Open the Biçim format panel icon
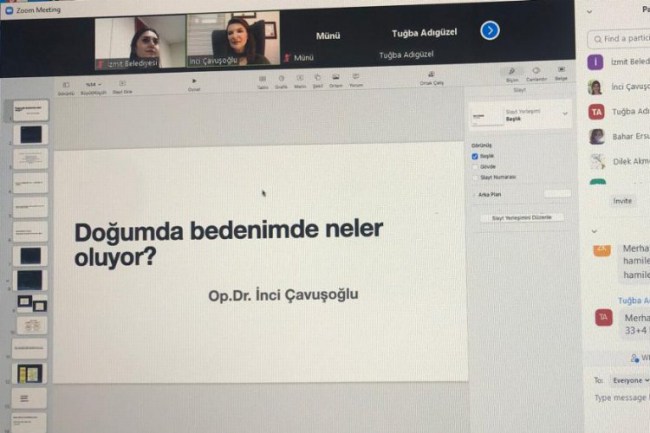The width and height of the screenshot is (650, 433). (x=512, y=74)
